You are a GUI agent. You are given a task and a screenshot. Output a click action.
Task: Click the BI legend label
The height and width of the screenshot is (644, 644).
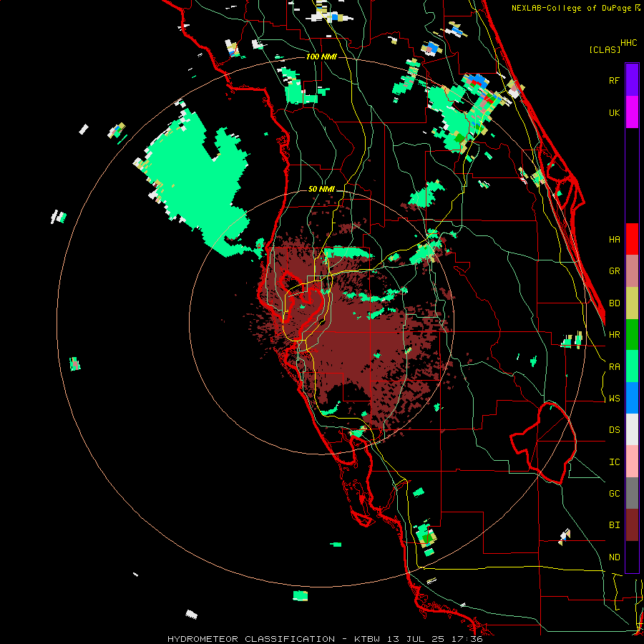coord(614,525)
